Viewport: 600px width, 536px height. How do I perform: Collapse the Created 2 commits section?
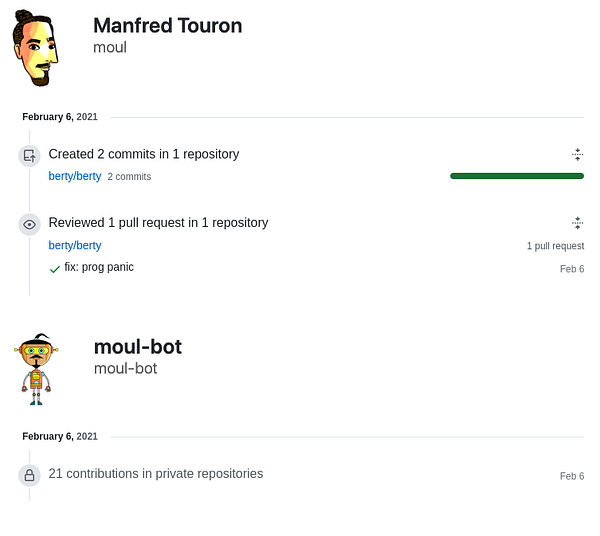pos(577,154)
